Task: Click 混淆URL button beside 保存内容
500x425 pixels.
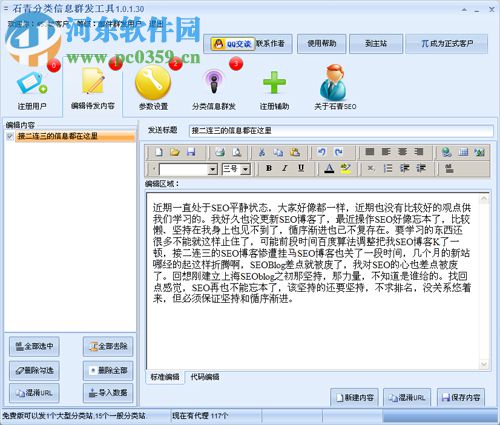Action: coord(407,397)
